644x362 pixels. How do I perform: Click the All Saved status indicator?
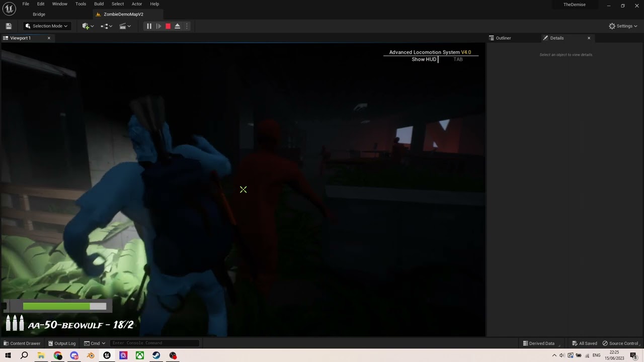pyautogui.click(x=585, y=343)
